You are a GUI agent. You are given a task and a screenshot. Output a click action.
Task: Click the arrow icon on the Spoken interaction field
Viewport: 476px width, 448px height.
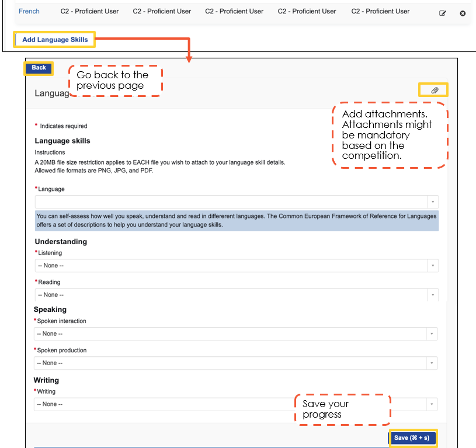432,334
